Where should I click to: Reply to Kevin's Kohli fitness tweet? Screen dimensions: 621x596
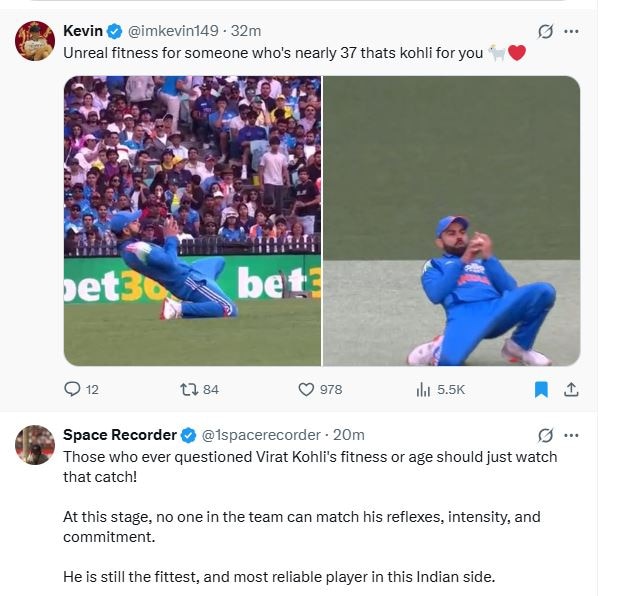(x=72, y=389)
